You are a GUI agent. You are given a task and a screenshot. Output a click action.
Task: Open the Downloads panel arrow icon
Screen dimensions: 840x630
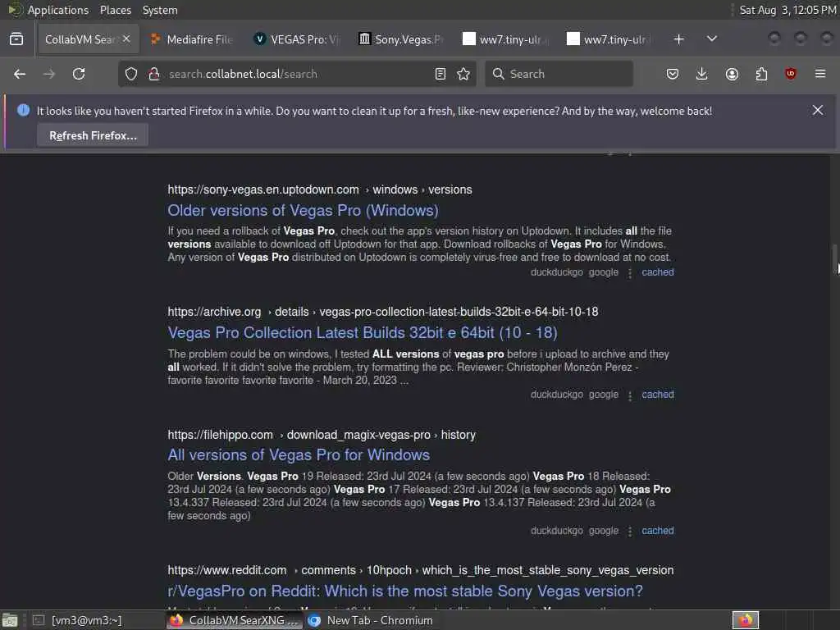click(702, 74)
